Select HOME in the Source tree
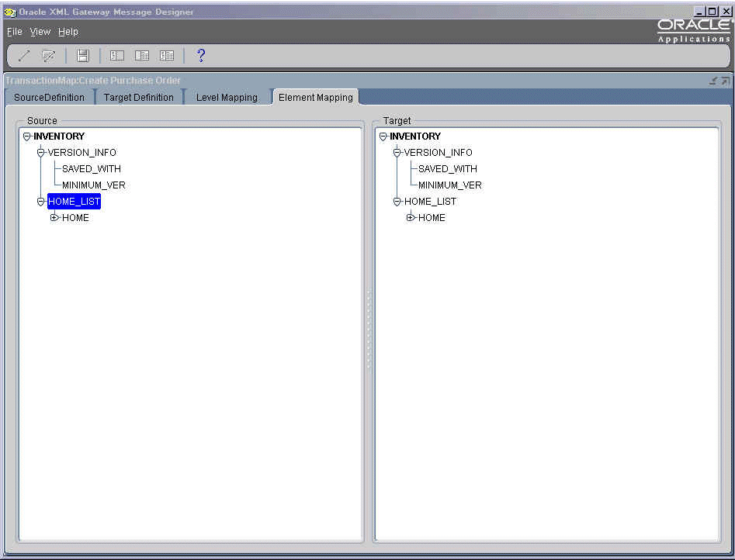735x560 pixels. pos(75,218)
